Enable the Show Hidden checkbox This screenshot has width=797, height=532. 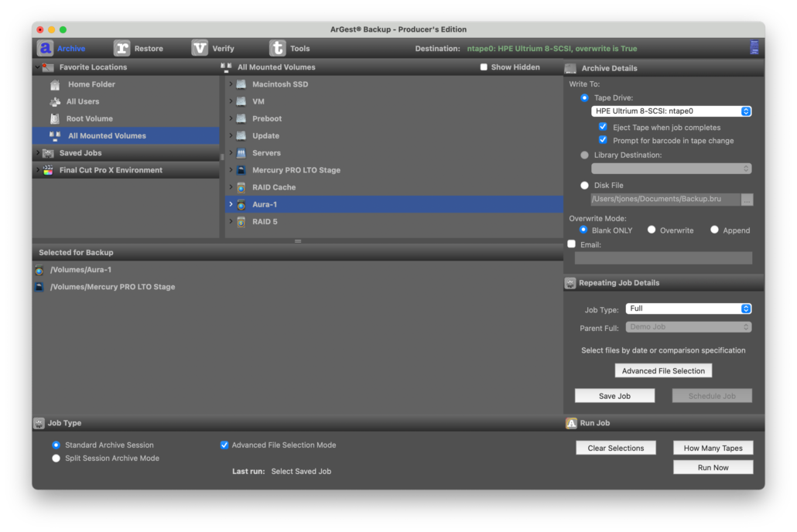tap(484, 67)
